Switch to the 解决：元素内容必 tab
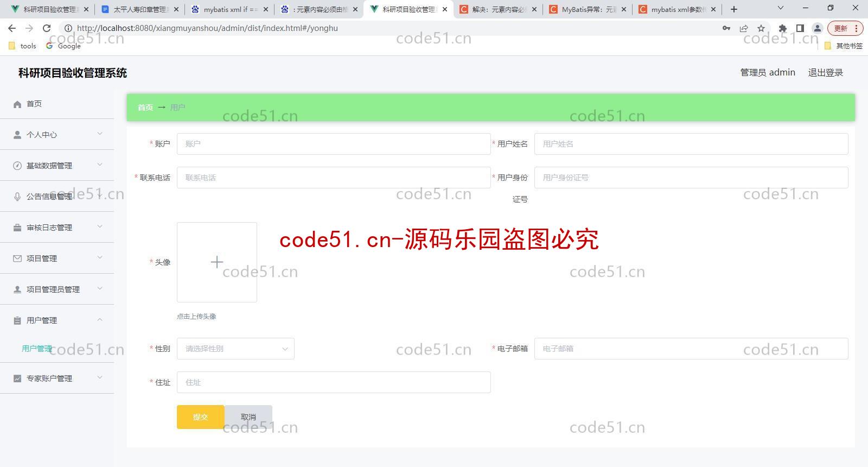The height and width of the screenshot is (467, 868). [x=497, y=9]
